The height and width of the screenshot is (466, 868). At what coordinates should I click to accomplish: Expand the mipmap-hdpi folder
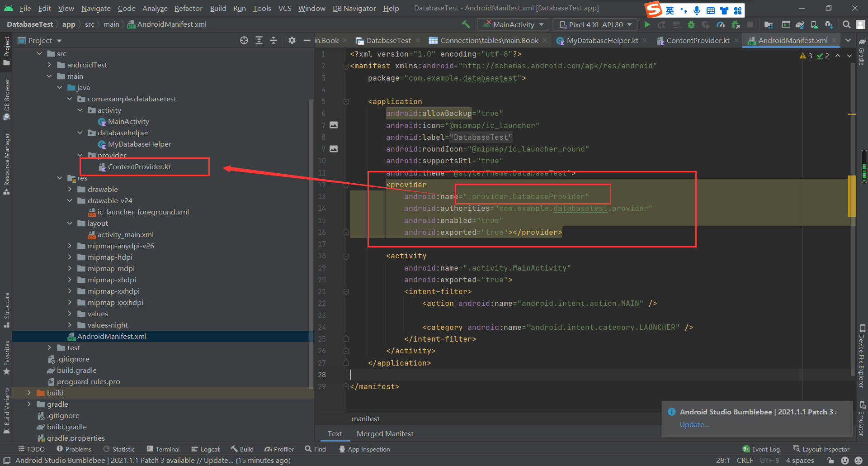70,257
